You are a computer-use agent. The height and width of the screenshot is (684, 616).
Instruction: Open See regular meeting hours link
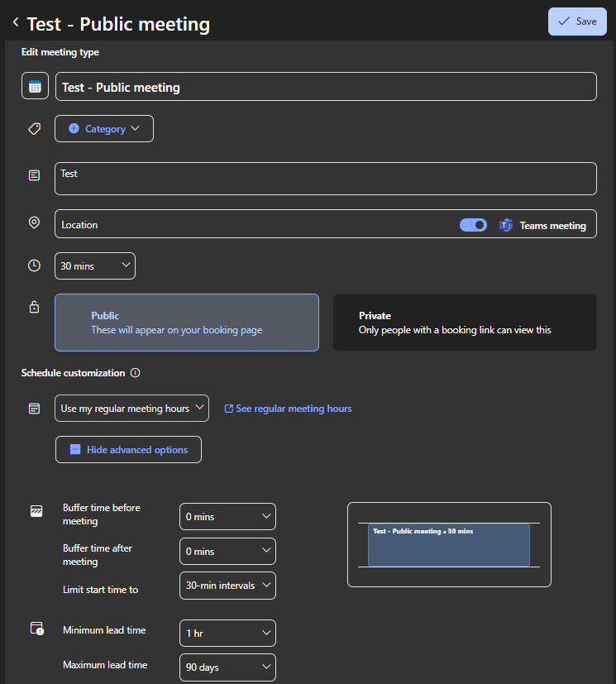(x=289, y=409)
